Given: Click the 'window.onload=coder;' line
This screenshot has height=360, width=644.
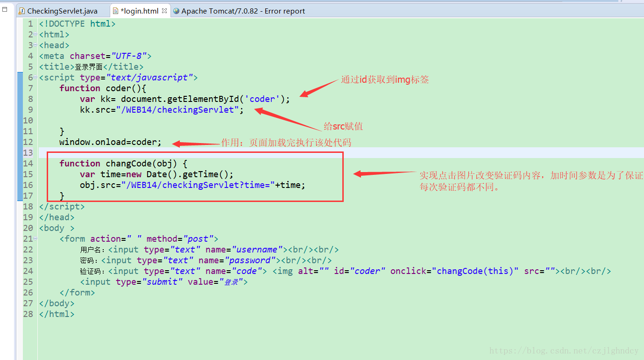Looking at the screenshot, I should pos(110,142).
